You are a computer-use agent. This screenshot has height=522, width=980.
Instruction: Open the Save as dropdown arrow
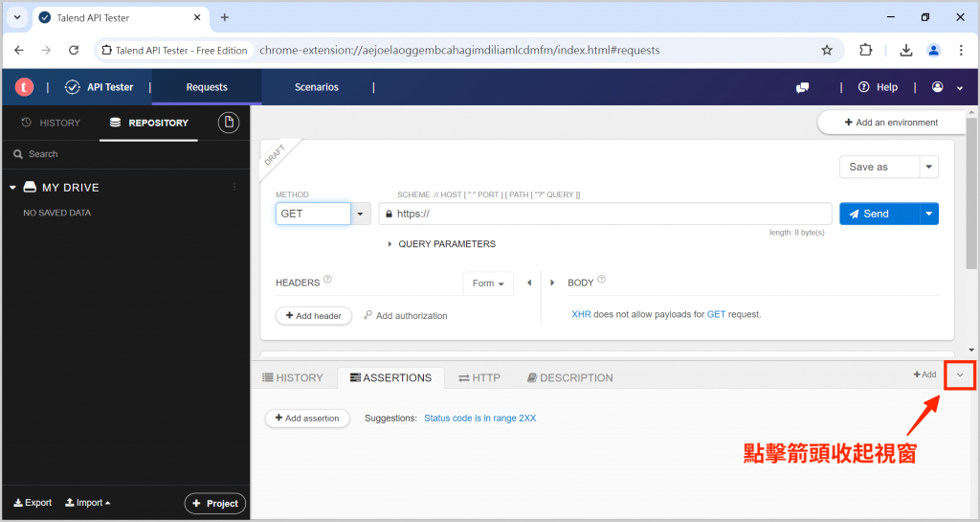(928, 167)
